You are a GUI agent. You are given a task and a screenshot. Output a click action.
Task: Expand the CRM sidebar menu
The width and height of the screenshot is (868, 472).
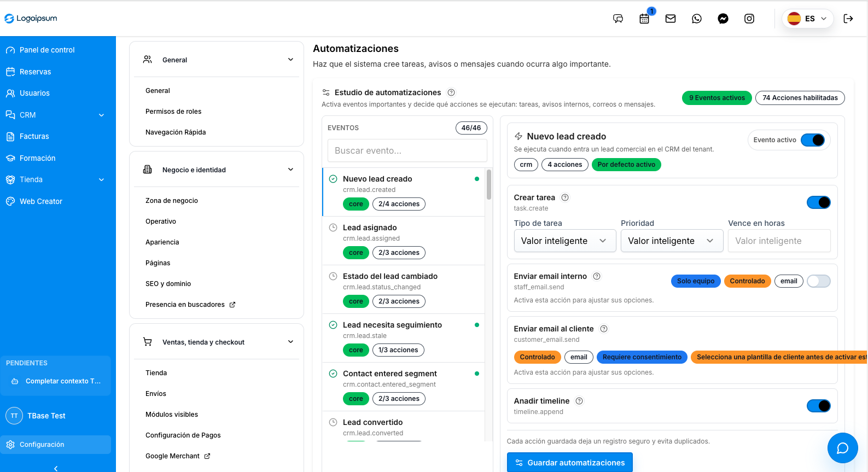tap(55, 115)
